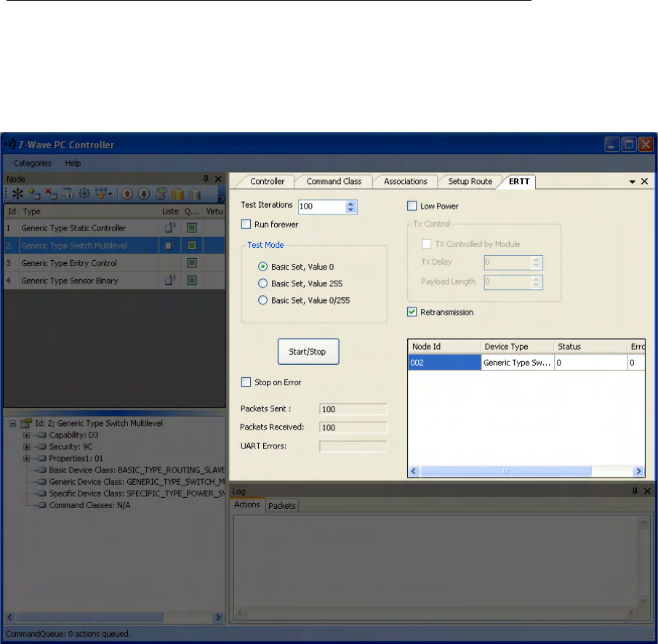Click the Device Type column header

point(516,347)
